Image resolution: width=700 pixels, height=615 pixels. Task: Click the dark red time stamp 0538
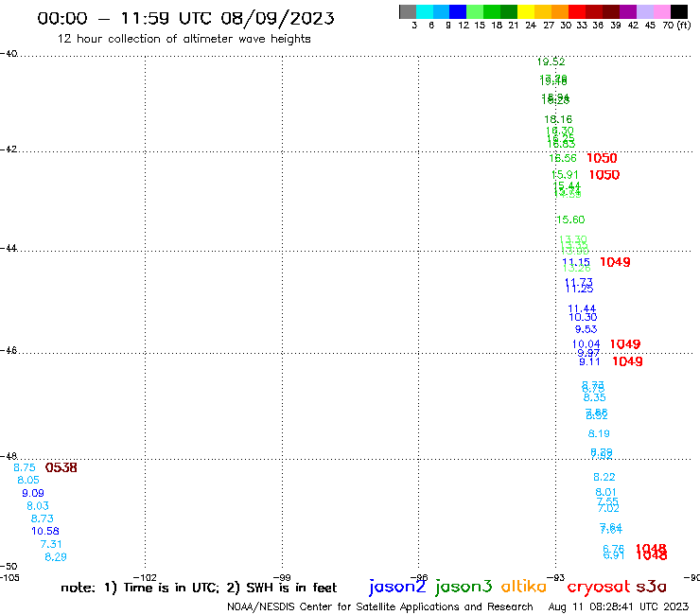pos(61,467)
